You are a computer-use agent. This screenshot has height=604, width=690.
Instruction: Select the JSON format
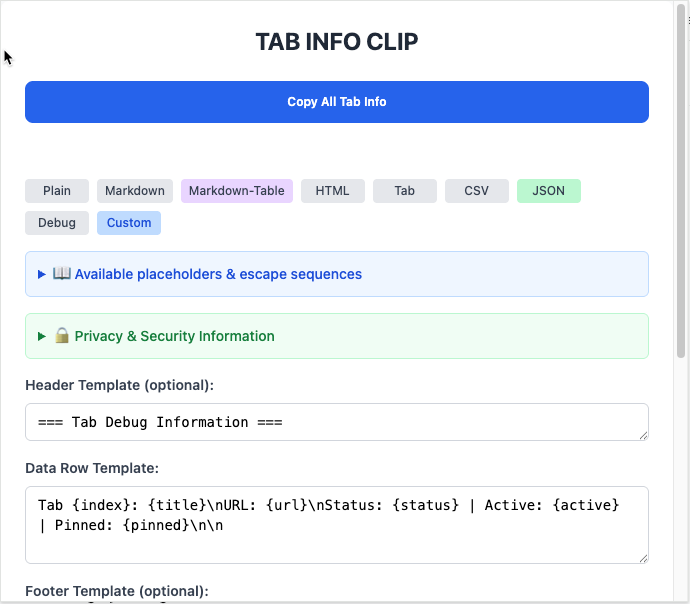(549, 191)
